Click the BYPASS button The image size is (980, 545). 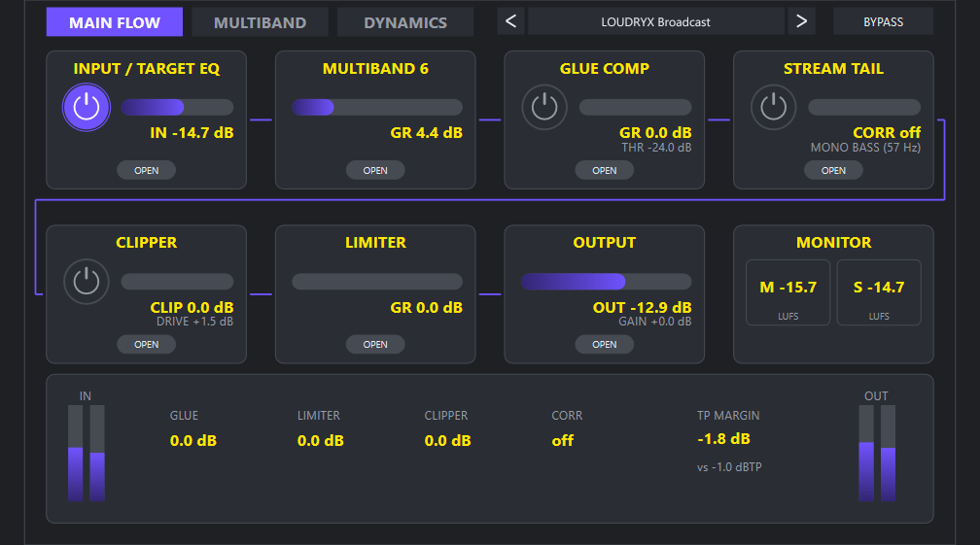(883, 21)
